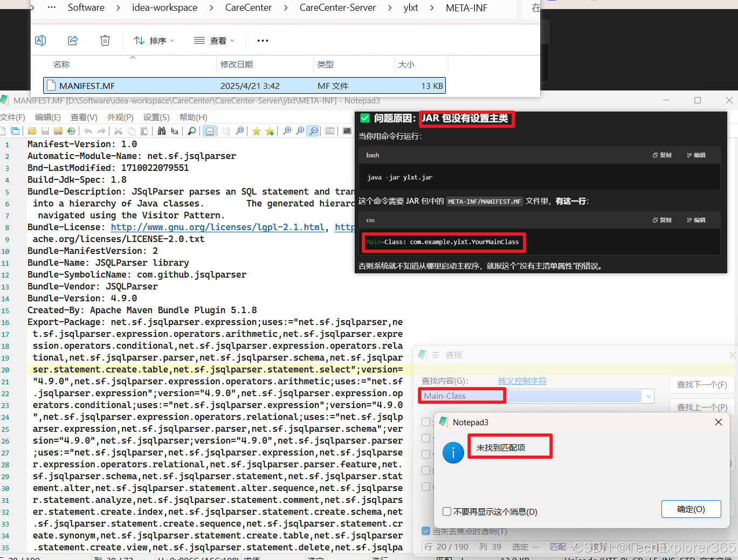738x560 pixels.
Task: Open the Sort (排序) dropdown in Explorer
Action: click(154, 40)
